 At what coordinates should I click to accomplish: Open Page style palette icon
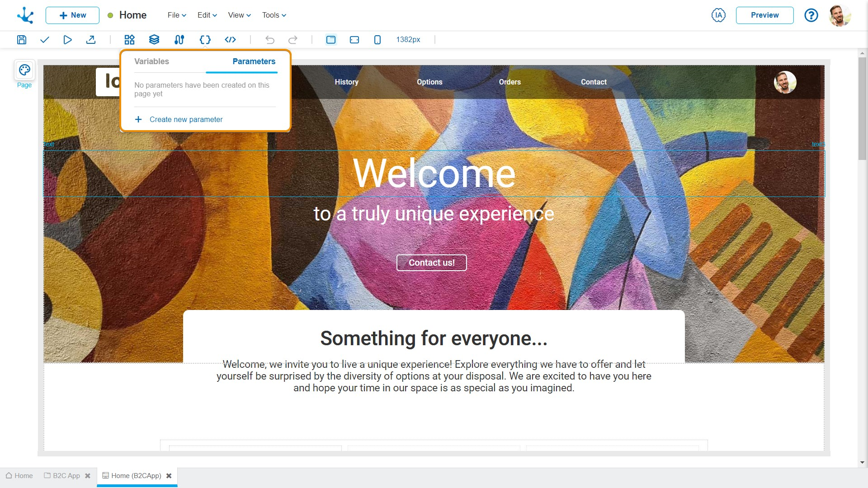[x=24, y=70]
